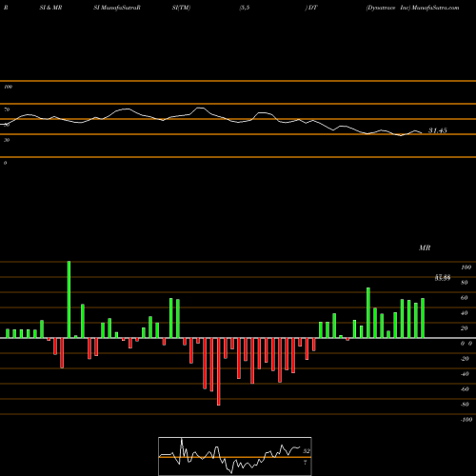Click the mini overview chart thumbnail at bottom
Image resolution: width=476 pixels, height=476 pixels.
coord(235,456)
